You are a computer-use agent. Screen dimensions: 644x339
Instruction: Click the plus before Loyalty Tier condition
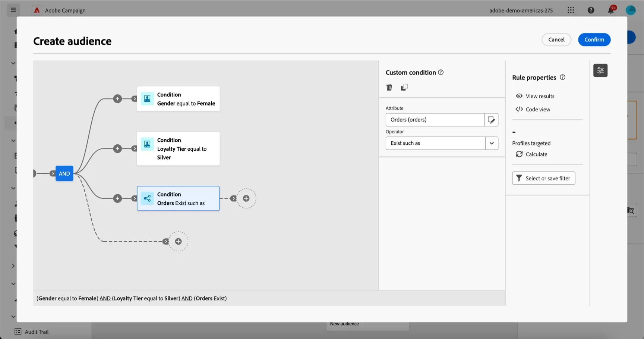(117, 148)
